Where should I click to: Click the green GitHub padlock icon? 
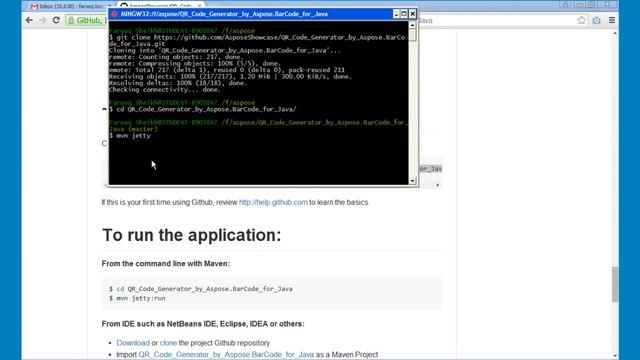coord(71,20)
